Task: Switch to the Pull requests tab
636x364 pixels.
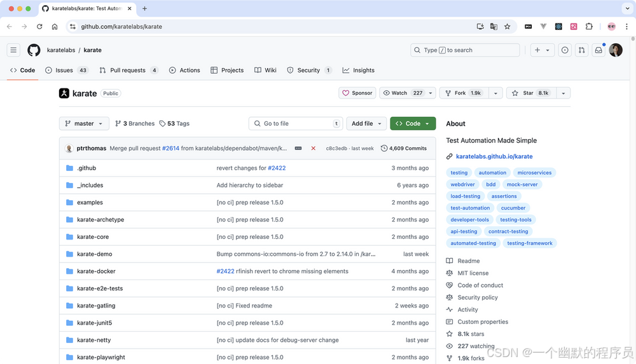Action: pyautogui.click(x=128, y=70)
